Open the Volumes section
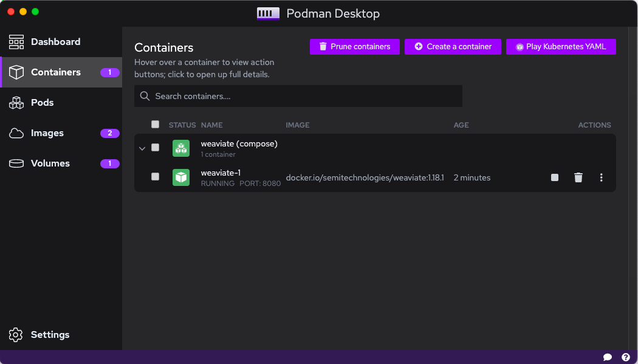 (x=61, y=163)
